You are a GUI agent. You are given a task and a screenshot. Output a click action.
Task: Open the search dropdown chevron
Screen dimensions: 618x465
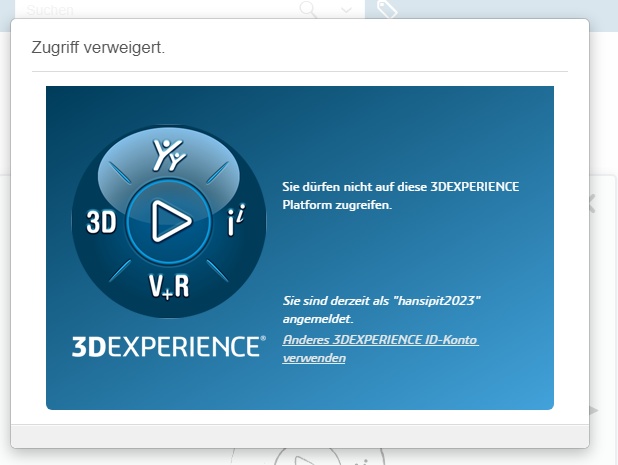tap(346, 10)
